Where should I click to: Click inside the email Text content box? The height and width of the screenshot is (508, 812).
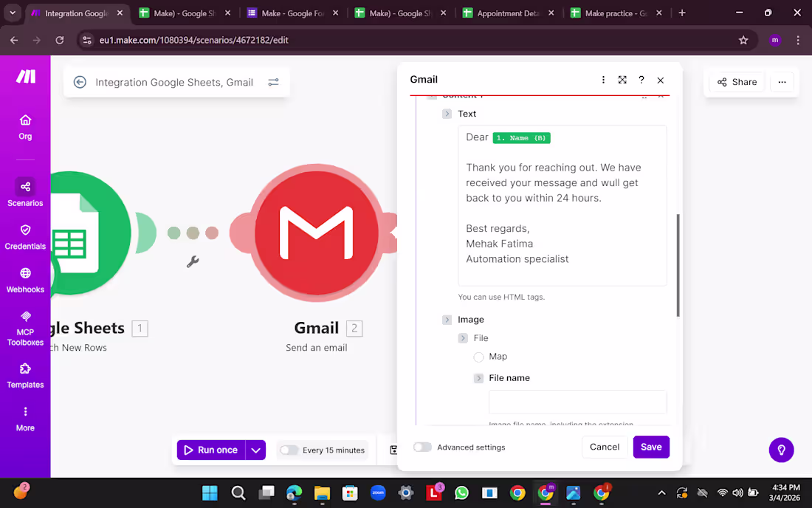coord(562,205)
